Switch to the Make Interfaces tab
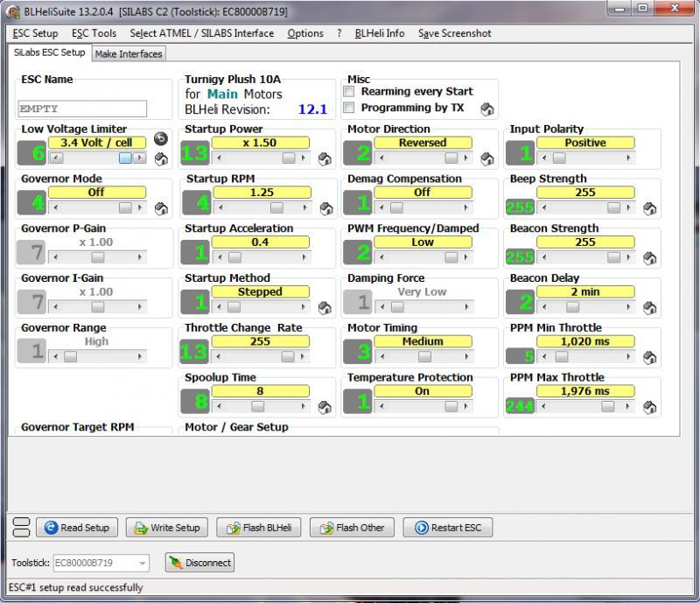 click(129, 54)
